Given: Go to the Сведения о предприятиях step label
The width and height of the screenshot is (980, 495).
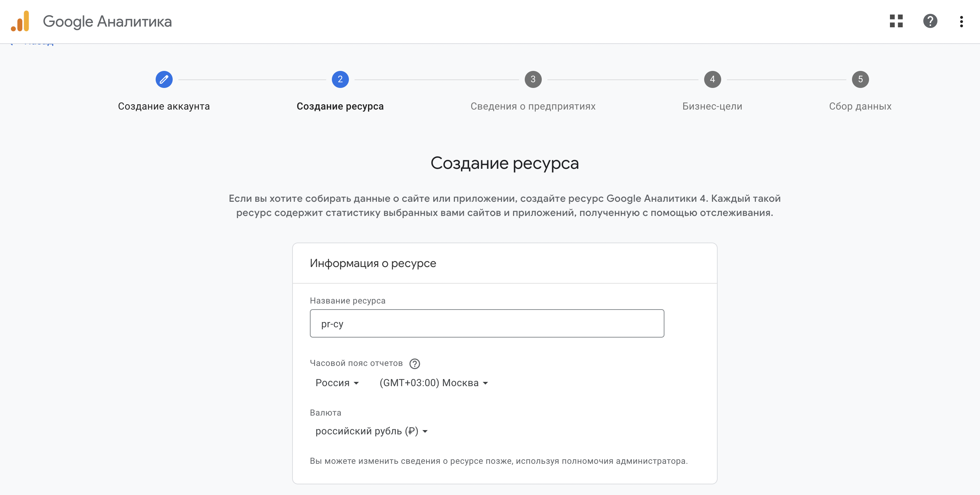Looking at the screenshot, I should coord(533,106).
